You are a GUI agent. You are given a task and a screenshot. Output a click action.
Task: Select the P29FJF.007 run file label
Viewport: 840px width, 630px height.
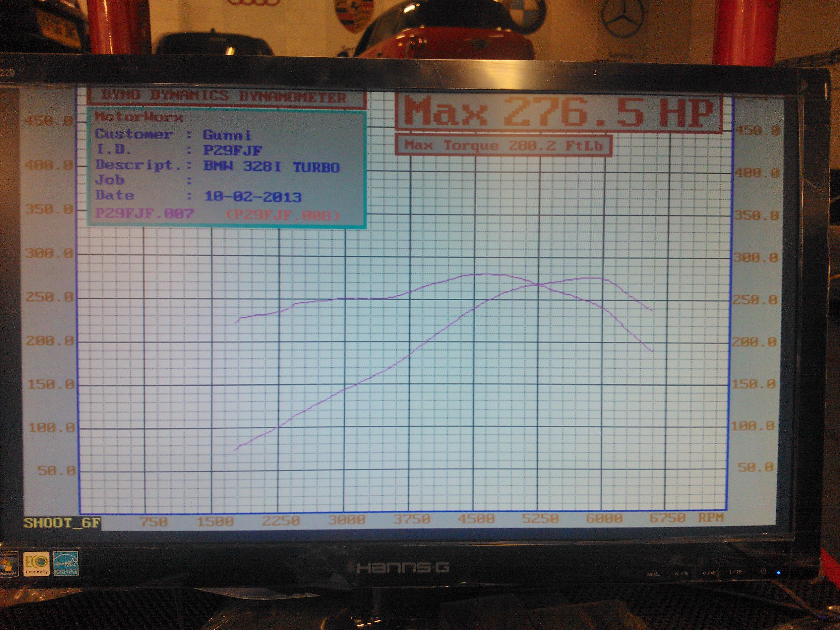click(x=145, y=213)
